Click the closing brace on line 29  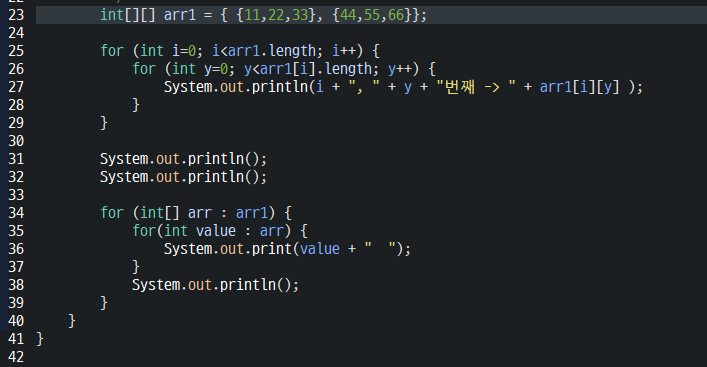pos(104,123)
